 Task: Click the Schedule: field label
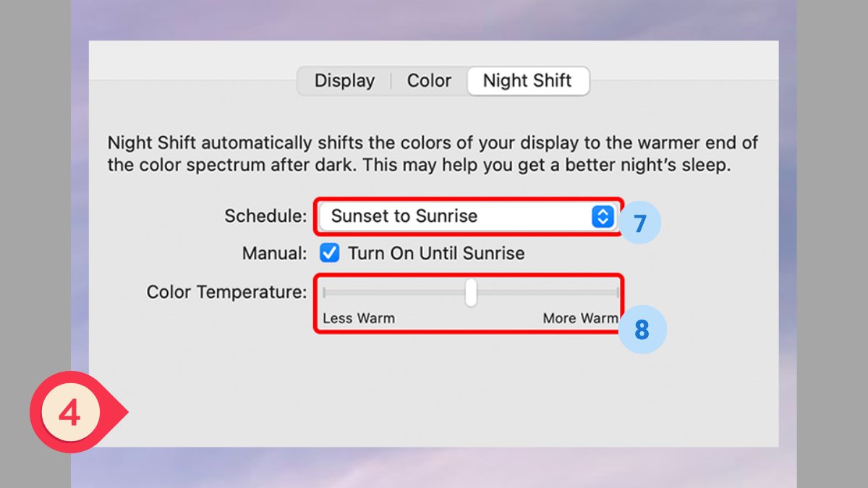point(265,216)
